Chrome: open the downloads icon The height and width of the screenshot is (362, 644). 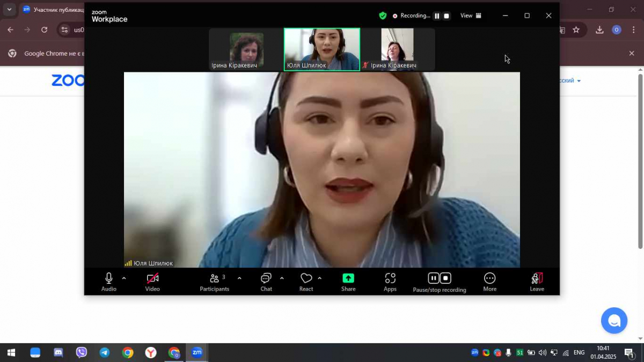pyautogui.click(x=600, y=30)
